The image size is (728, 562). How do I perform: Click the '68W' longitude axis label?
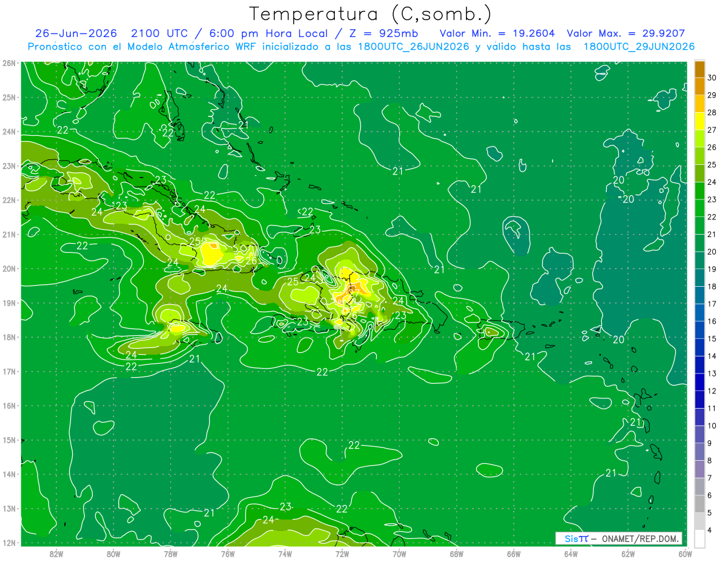click(457, 554)
